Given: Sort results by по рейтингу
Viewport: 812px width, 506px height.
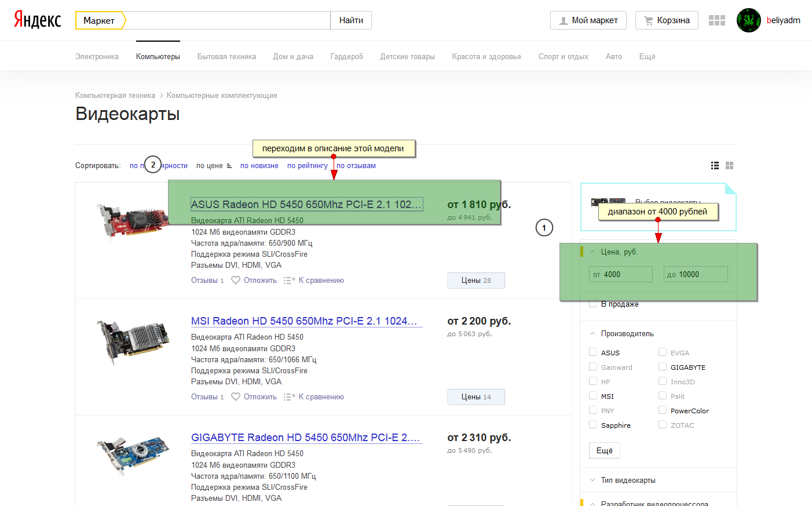Looking at the screenshot, I should [x=308, y=166].
